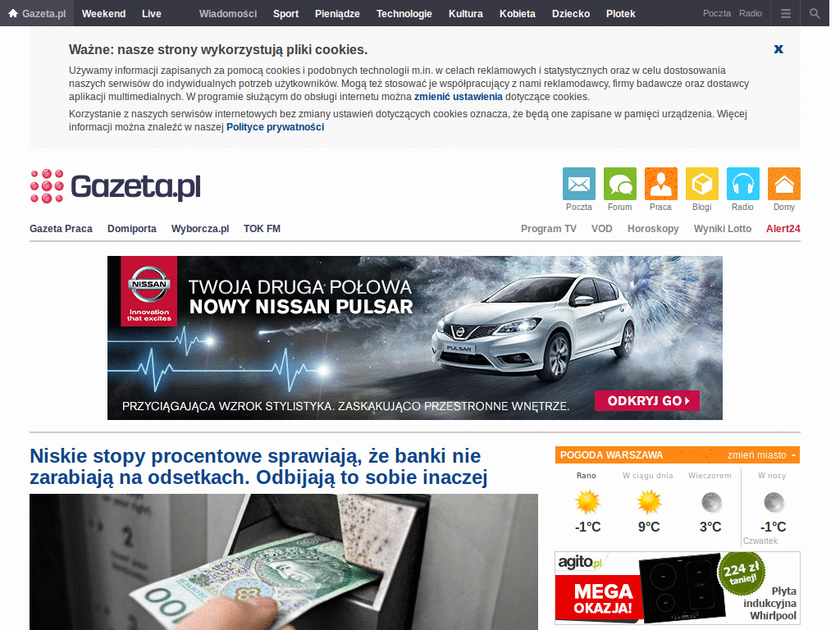Go to Technologie section
Screen dimensions: 840x630
tap(404, 13)
